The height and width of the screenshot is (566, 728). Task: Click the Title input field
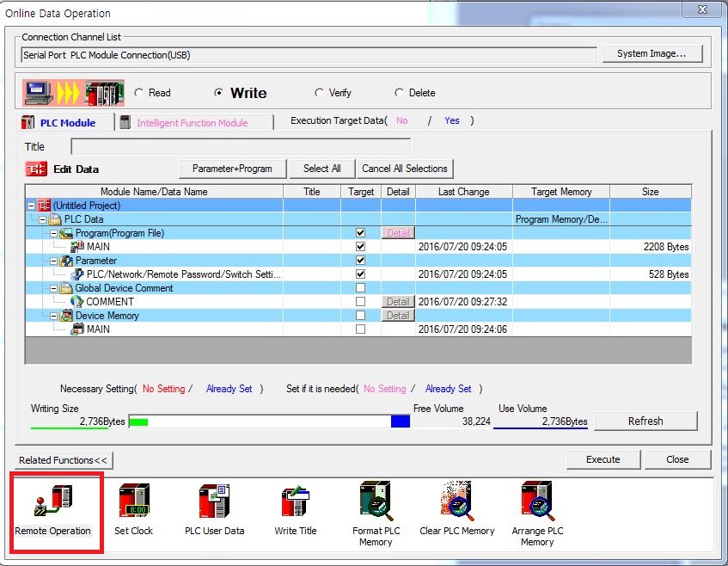click(x=241, y=146)
